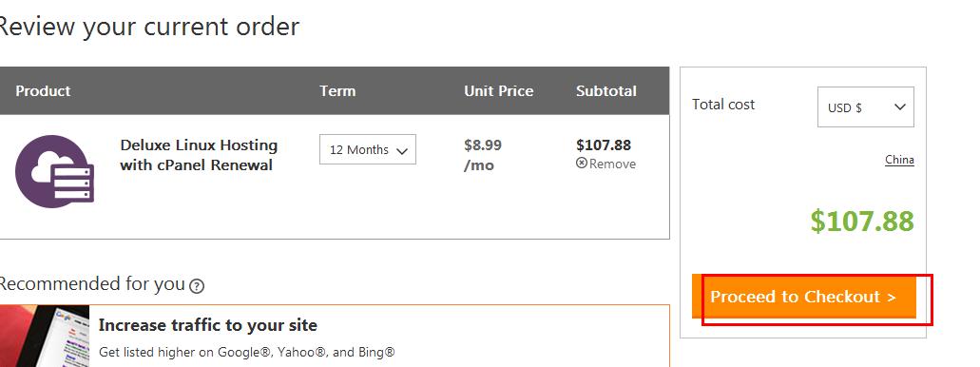Remove the hosting renewal from the order
The image size is (980, 367).
605,164
